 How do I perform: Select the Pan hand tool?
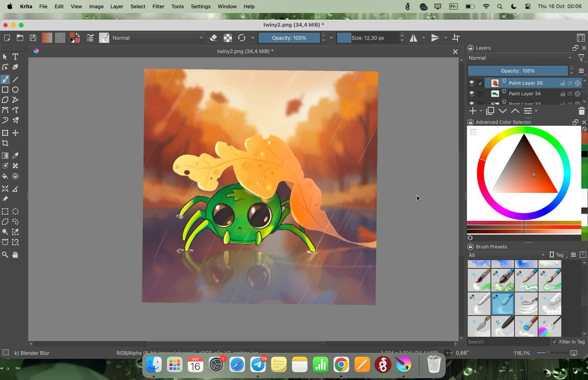point(15,255)
